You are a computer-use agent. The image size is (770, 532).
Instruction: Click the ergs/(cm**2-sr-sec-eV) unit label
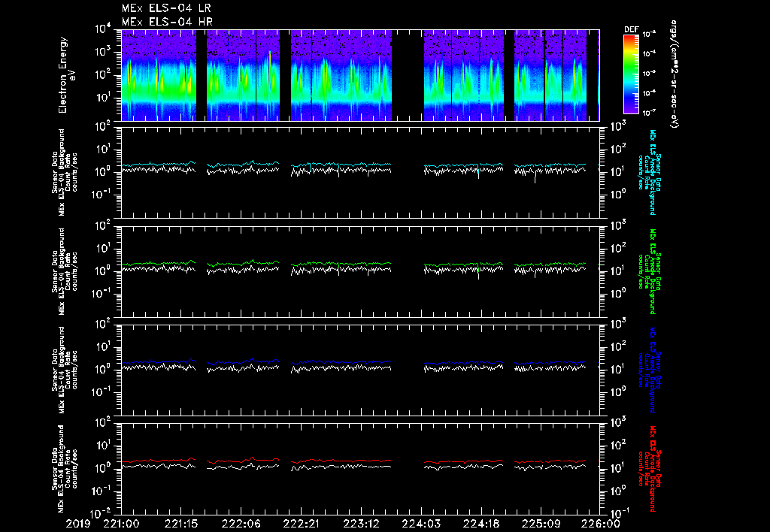[x=674, y=74]
